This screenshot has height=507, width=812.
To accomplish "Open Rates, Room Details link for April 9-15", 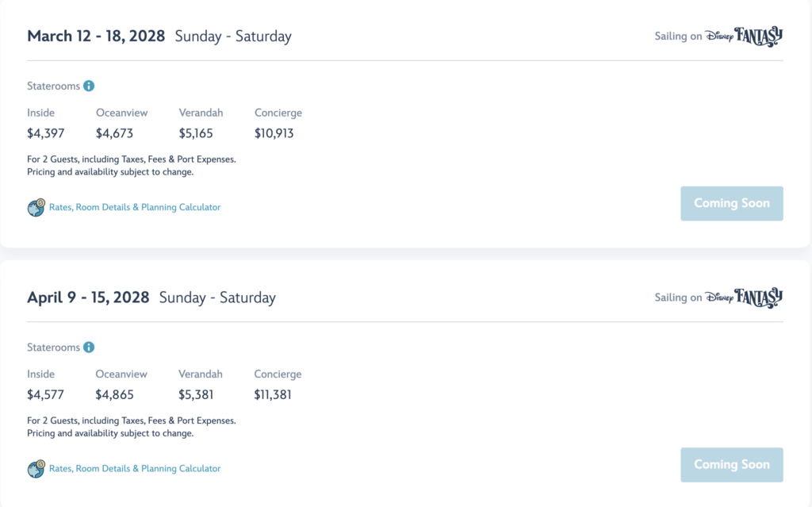I will click(x=135, y=469).
